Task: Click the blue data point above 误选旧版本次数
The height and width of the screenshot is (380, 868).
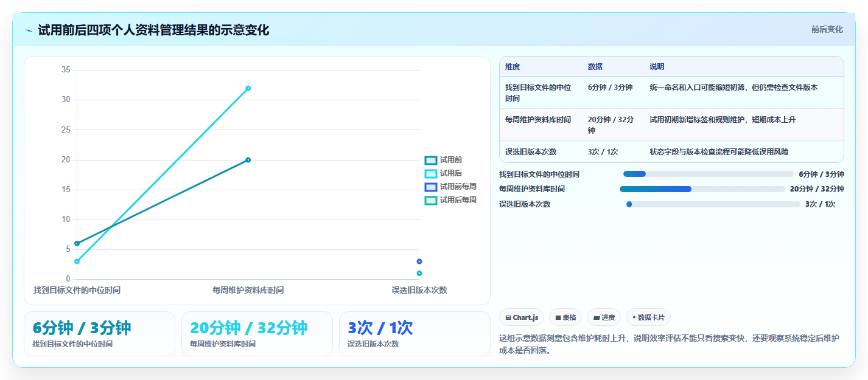Action: point(419,261)
